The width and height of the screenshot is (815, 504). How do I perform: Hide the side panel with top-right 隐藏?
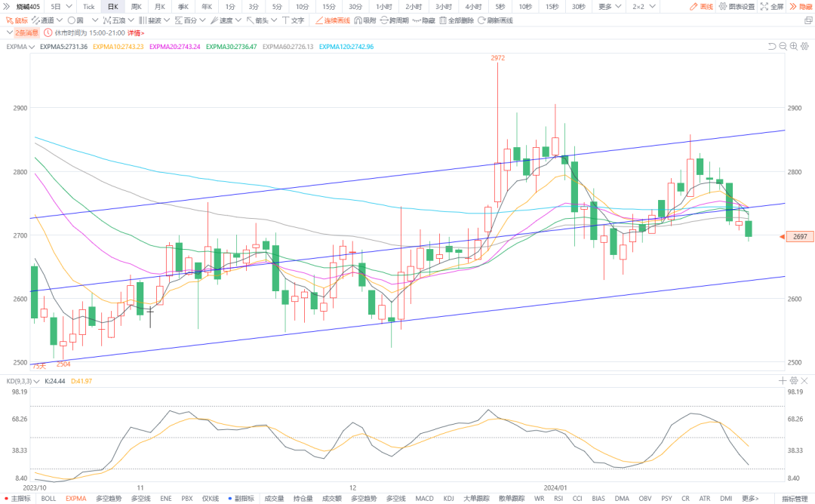(801, 7)
